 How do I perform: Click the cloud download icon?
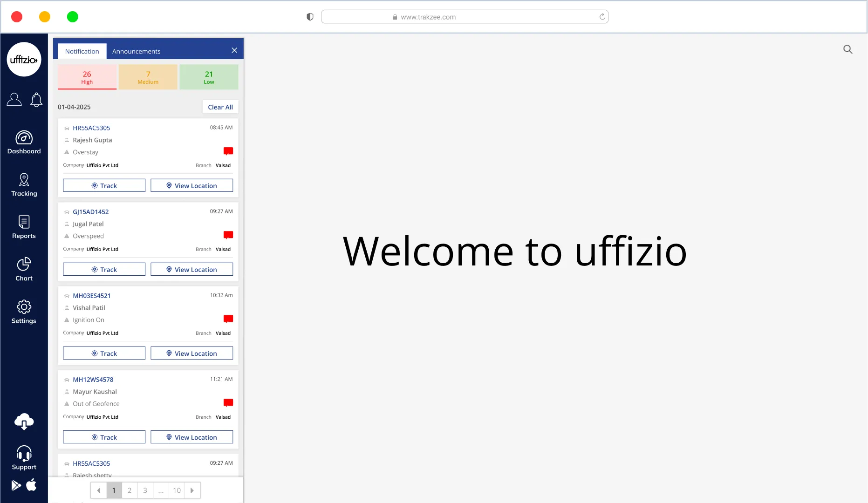click(24, 421)
